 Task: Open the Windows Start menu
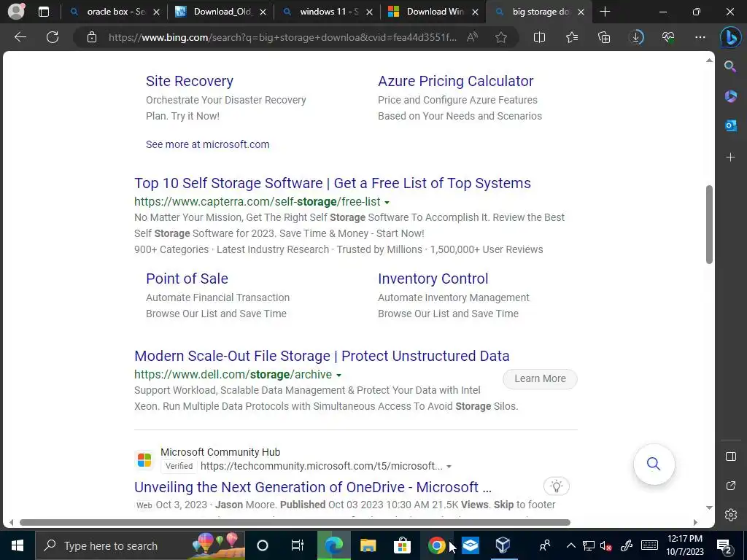[x=18, y=545]
